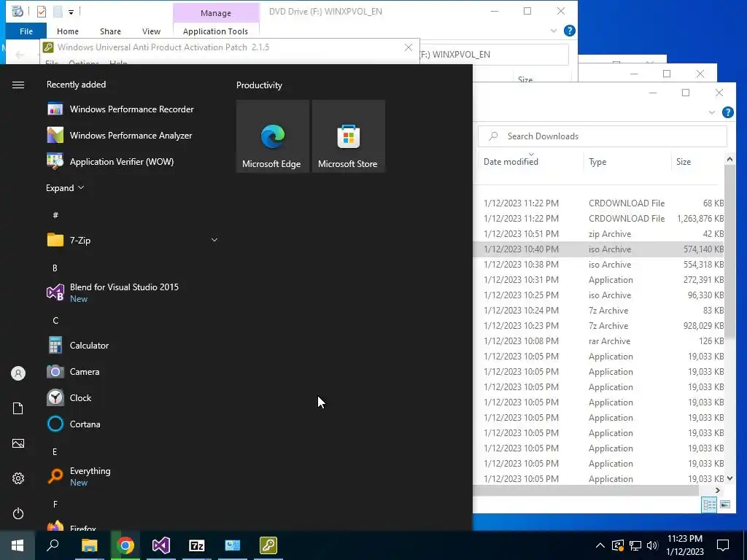Click the Power button in Start menu

coord(18,513)
